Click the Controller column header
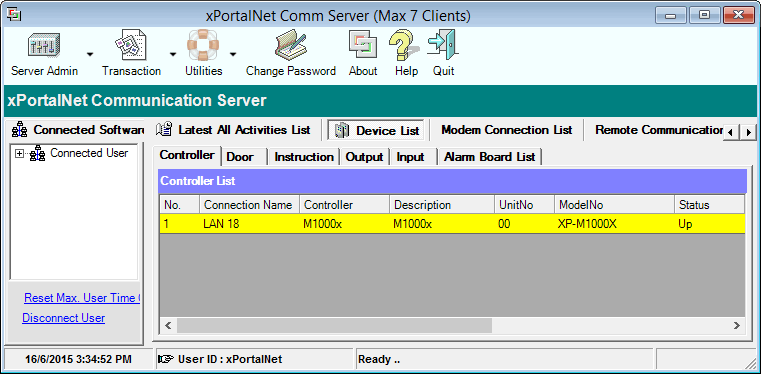This screenshot has height=374, width=761. (x=345, y=205)
